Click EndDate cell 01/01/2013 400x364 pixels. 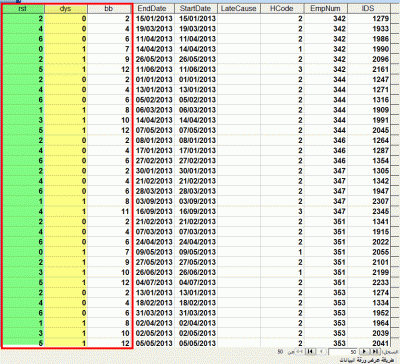(x=154, y=79)
